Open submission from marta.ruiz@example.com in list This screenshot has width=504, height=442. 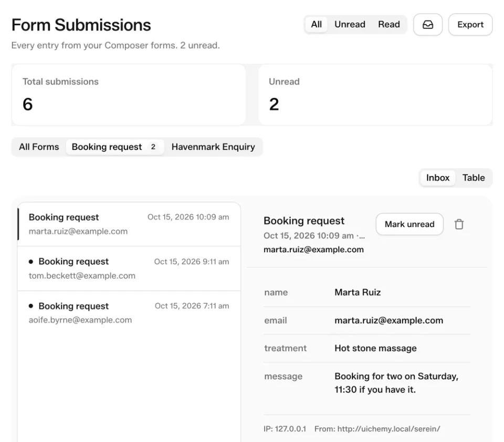point(129,224)
